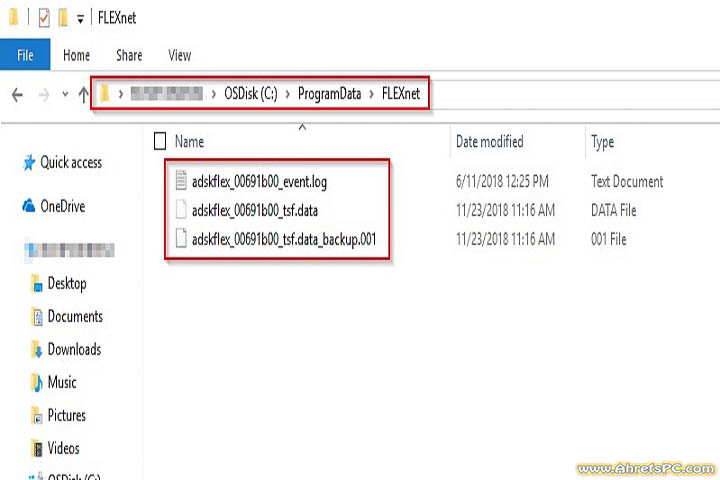Toggle the select-all checkbox beside Name
Viewport: 720px width, 480px height.
(160, 141)
